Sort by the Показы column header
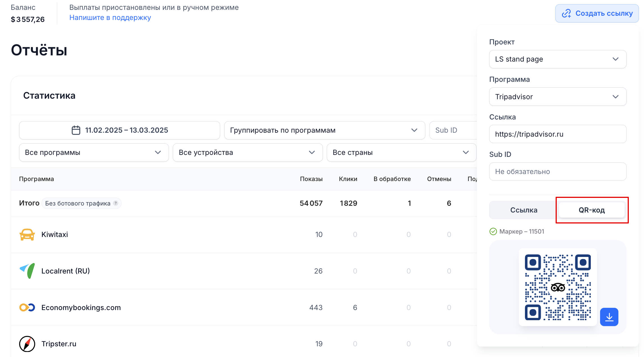The height and width of the screenshot is (357, 644). point(311,179)
